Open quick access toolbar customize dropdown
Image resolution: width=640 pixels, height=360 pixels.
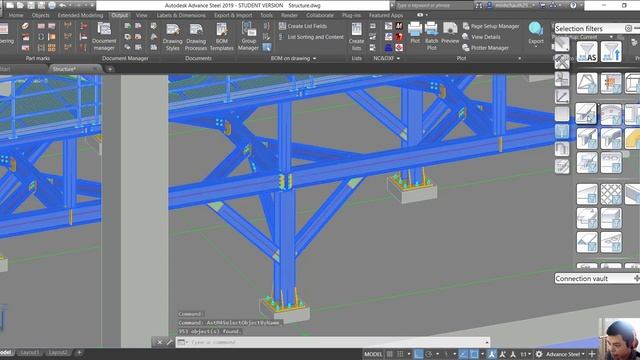pyautogui.click(x=93, y=5)
